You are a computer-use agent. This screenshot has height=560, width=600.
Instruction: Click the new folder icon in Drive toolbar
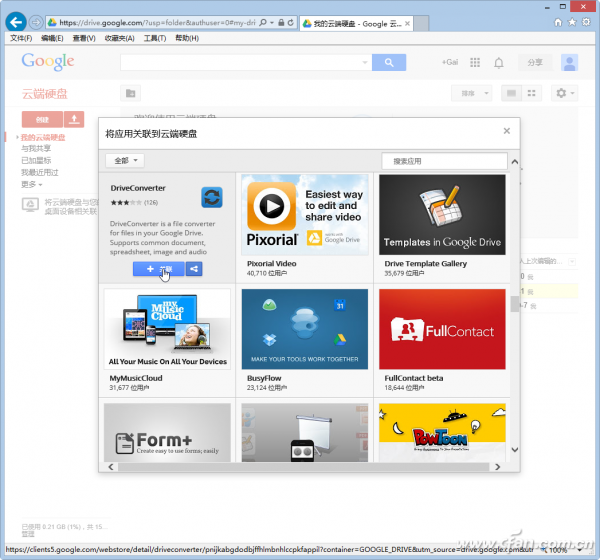[130, 93]
